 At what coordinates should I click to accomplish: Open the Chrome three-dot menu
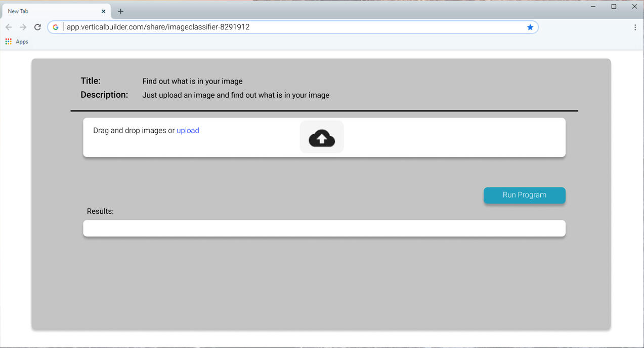(635, 27)
